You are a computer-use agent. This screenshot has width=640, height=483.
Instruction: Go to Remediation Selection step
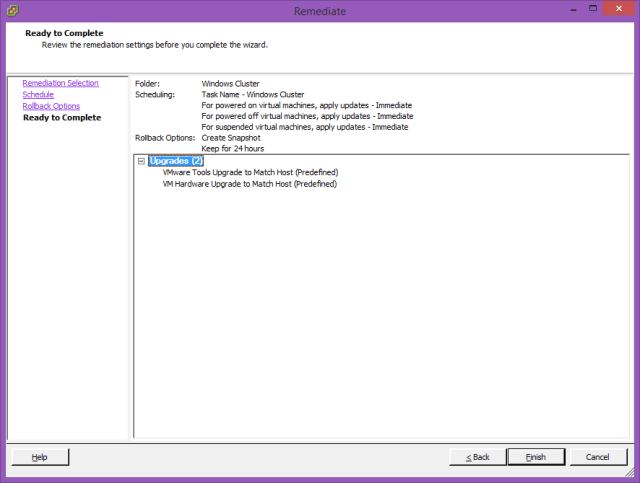60,83
